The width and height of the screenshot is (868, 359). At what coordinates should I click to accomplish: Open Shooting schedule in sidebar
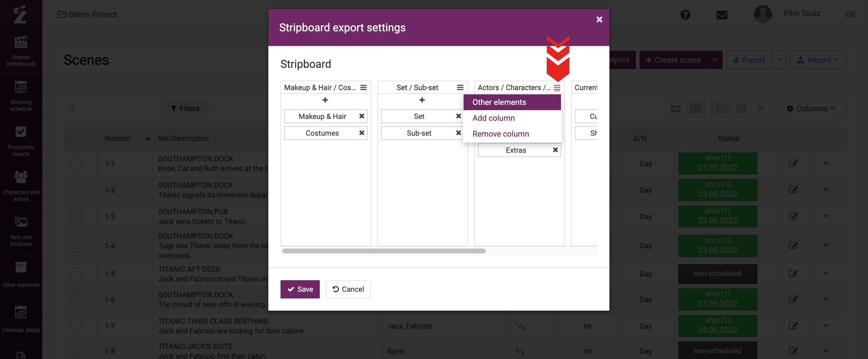[21, 96]
